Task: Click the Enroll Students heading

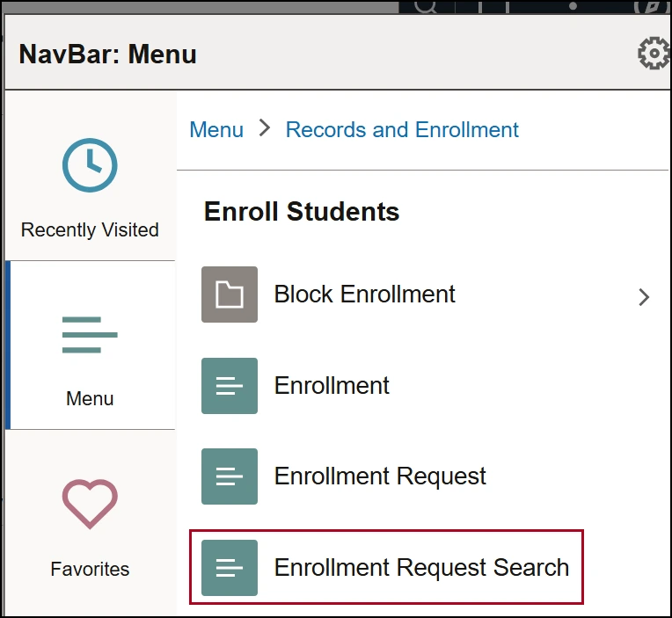Action: coord(302,212)
